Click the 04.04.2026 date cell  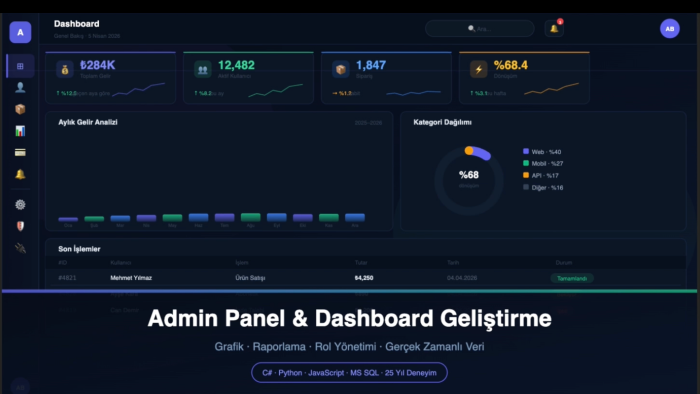pyautogui.click(x=462, y=278)
